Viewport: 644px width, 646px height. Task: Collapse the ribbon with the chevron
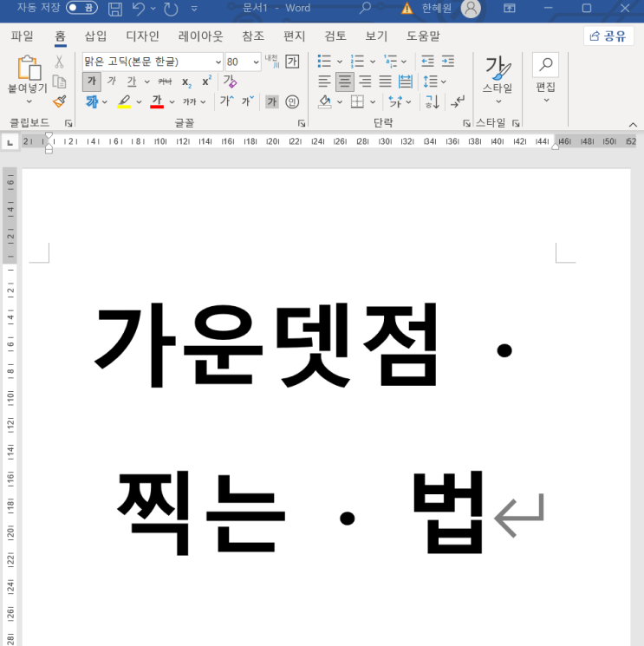click(x=633, y=124)
